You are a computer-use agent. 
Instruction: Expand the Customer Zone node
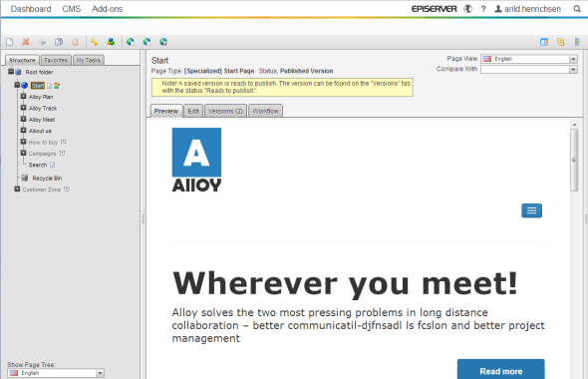pyautogui.click(x=17, y=189)
